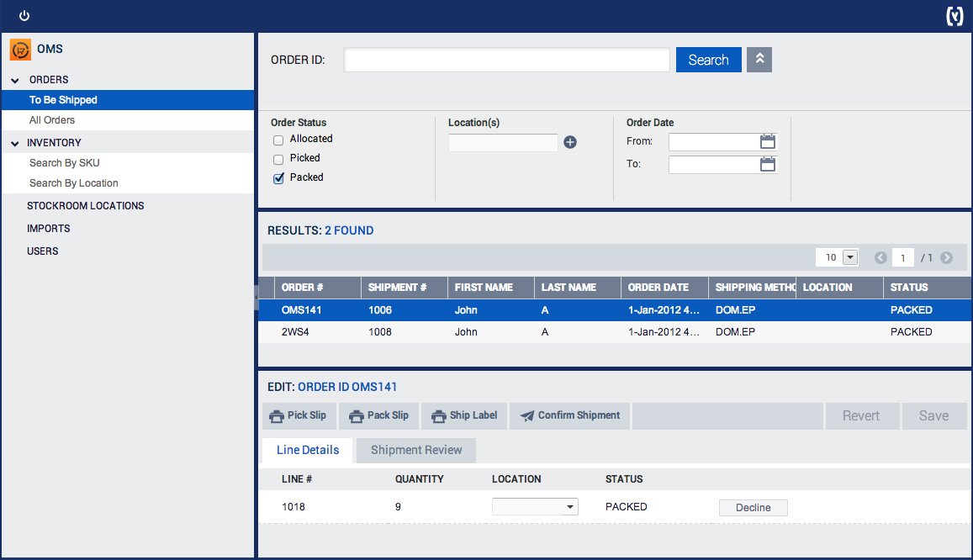Open STOCKROOM LOCATIONS section
Screen dimensions: 973x560
coord(85,206)
